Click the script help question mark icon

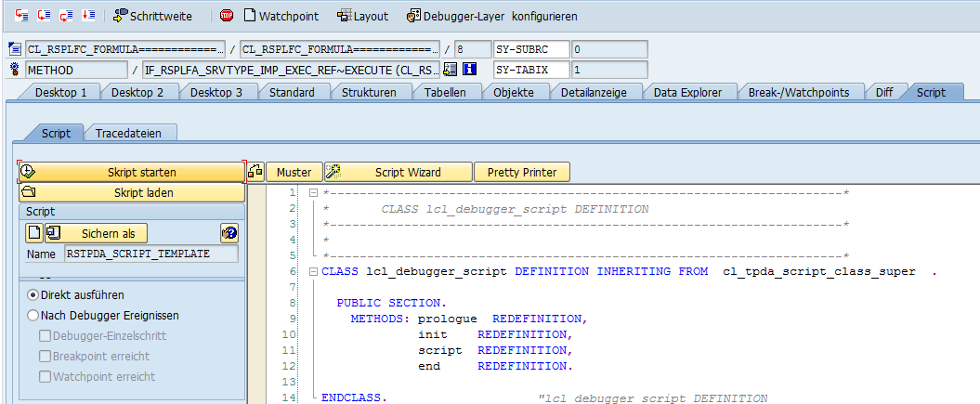[229, 233]
